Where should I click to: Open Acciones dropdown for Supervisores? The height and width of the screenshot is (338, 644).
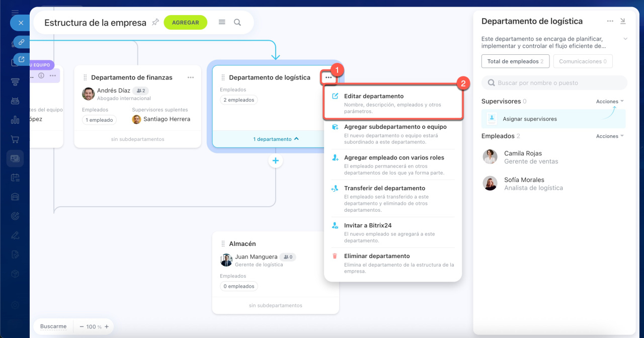point(610,102)
